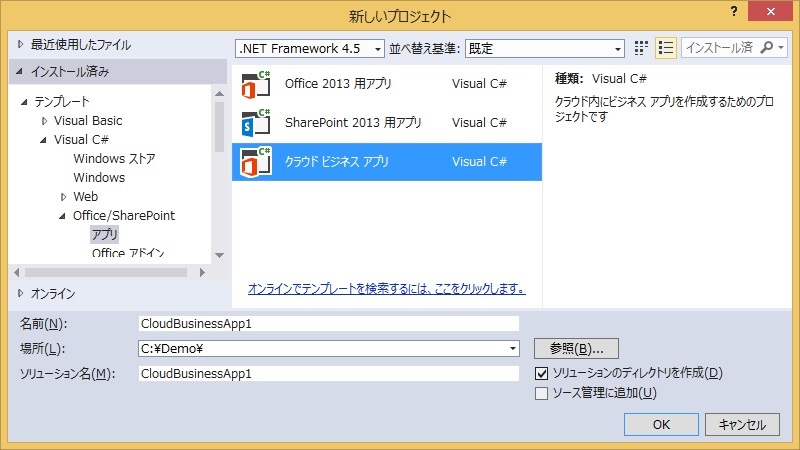Expand the Web tree node
This screenshot has width=800, height=450.
(63, 196)
